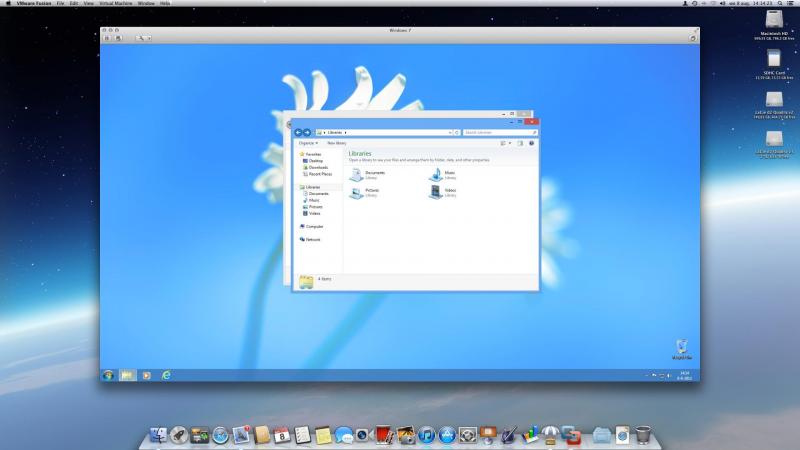Open Finder from the Dock
The width and height of the screenshot is (800, 450).
pos(158,435)
